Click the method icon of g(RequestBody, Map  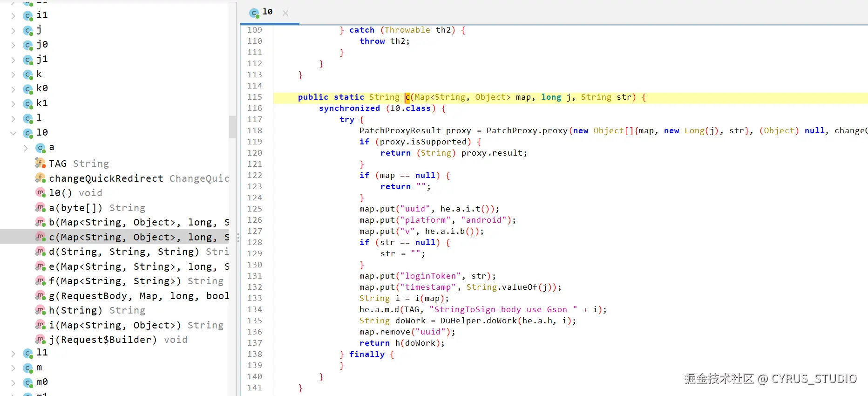coord(40,295)
